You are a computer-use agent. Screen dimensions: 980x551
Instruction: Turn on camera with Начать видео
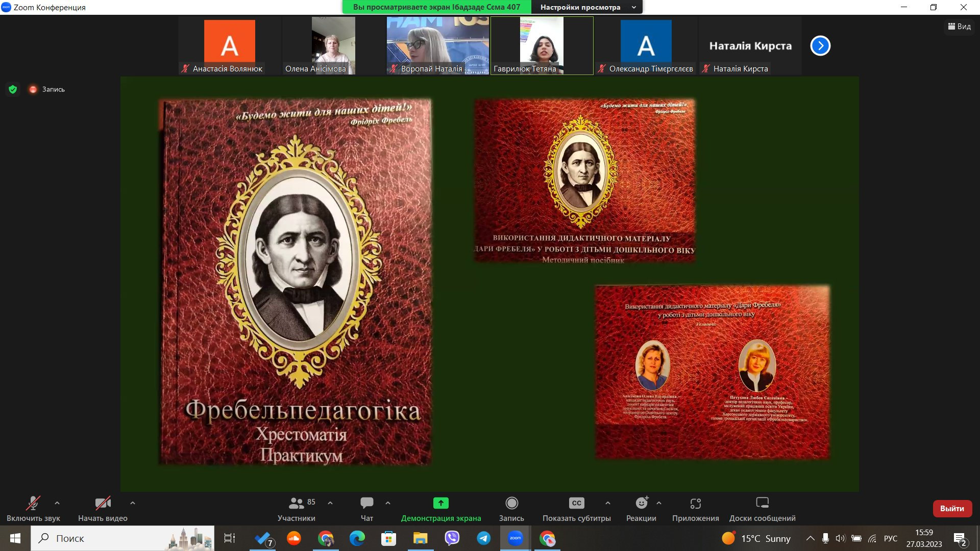(103, 509)
